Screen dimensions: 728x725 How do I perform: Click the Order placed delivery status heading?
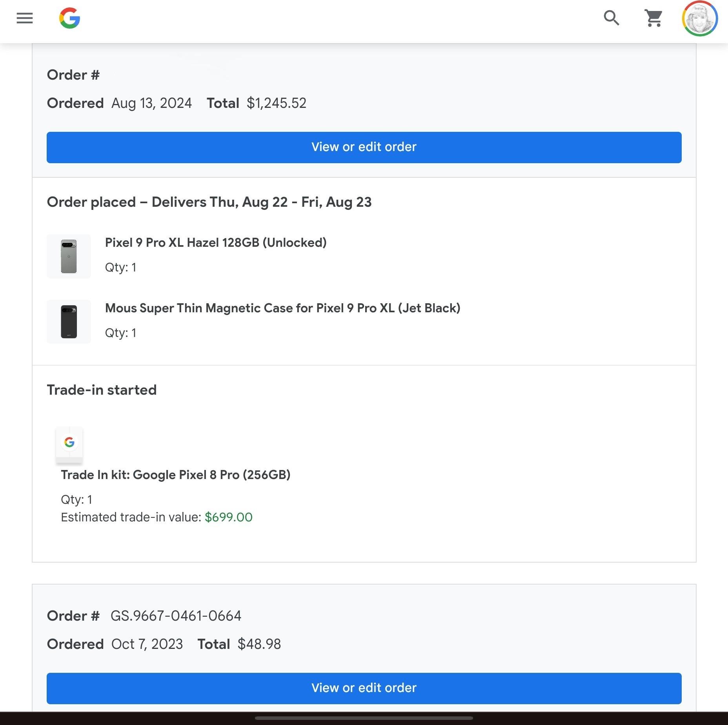point(209,202)
